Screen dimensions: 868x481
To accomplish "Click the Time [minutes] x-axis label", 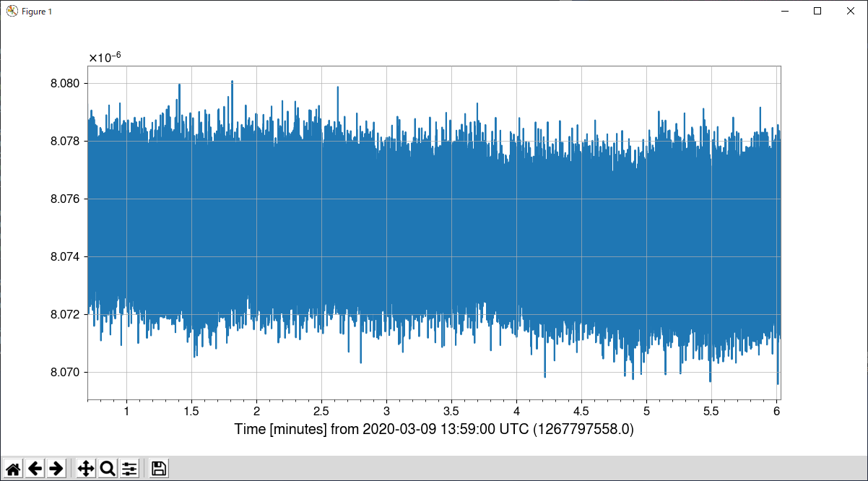I will point(433,429).
